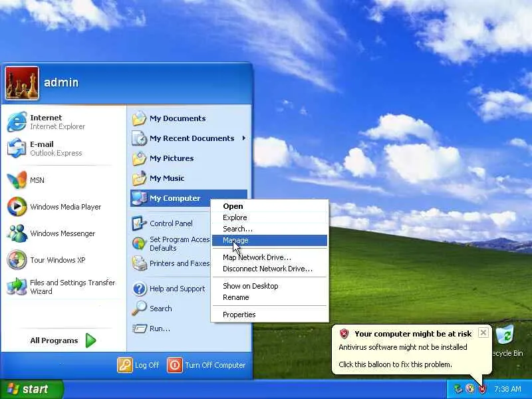532x399 pixels.
Task: Click the My Computer icon
Action: [x=139, y=198]
